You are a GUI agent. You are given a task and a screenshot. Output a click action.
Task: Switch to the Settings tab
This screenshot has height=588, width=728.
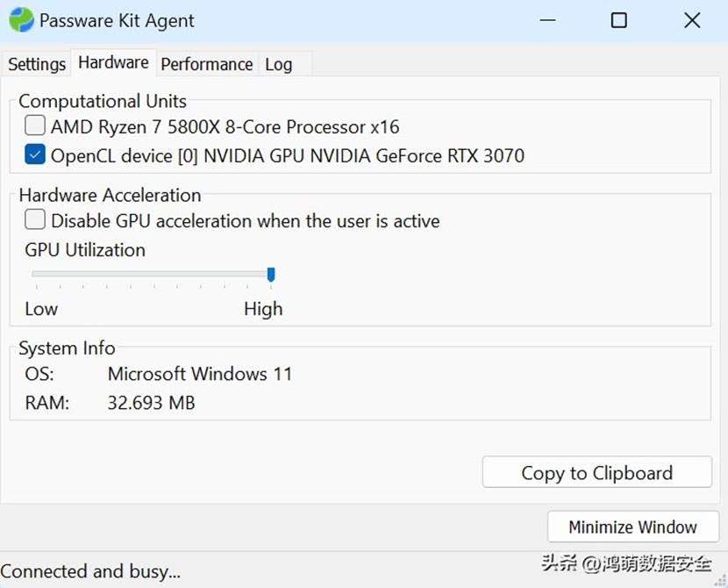(x=37, y=64)
